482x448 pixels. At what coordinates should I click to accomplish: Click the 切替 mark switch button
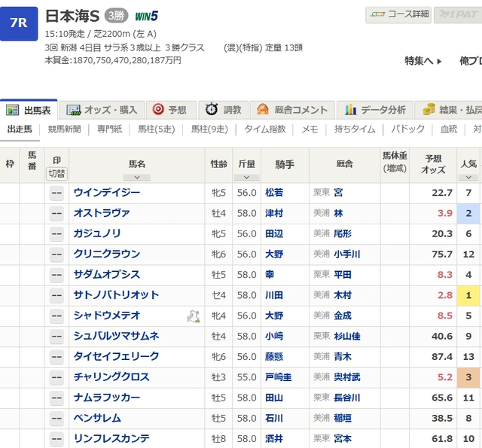click(56, 174)
